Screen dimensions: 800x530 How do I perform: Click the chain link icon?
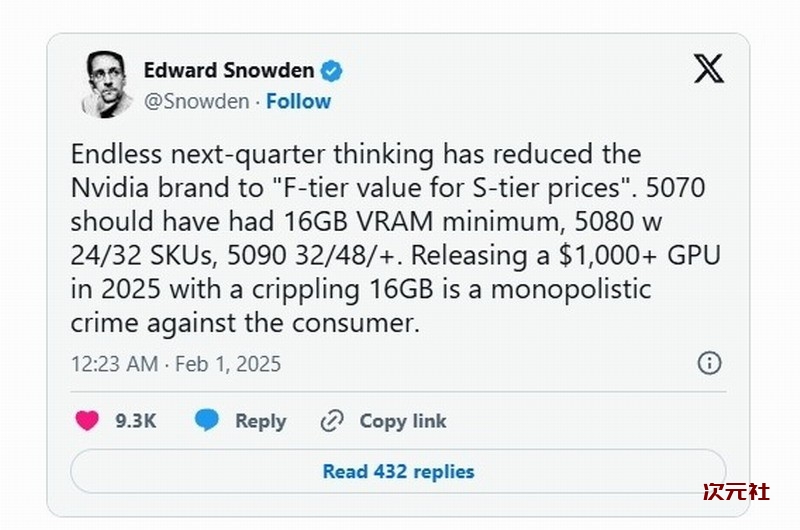(331, 421)
